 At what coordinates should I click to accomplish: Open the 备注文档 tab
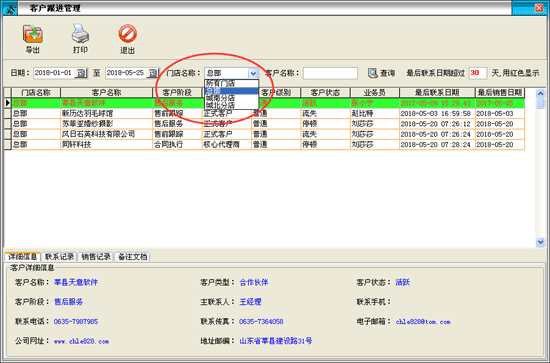(132, 257)
